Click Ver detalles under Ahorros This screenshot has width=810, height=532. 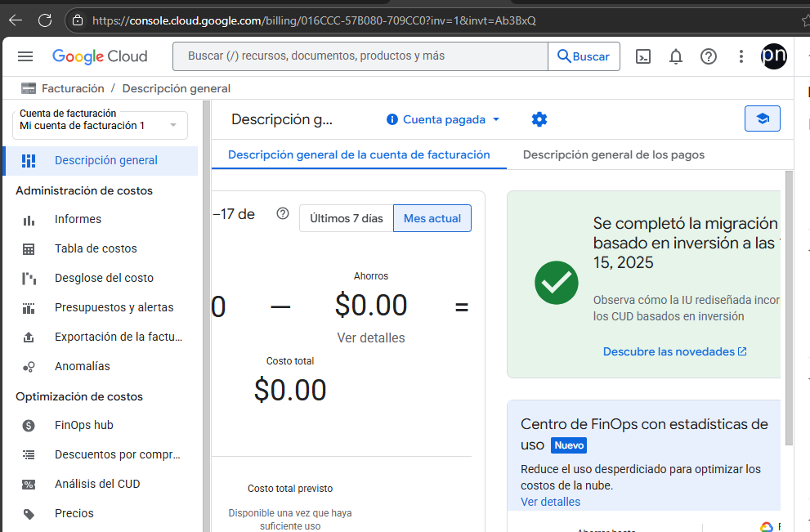[371, 338]
